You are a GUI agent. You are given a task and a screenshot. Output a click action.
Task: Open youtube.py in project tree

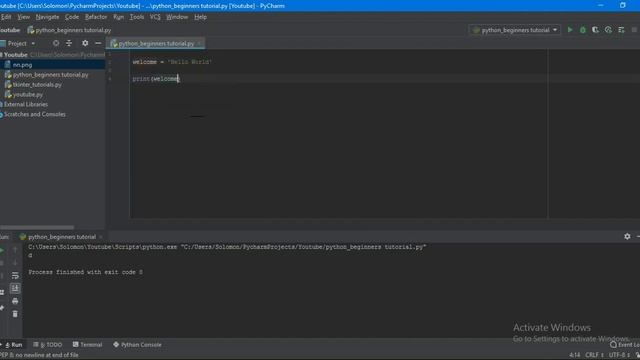pos(27,94)
